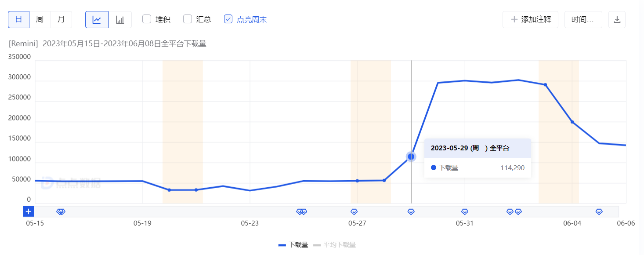Image resolution: width=644 pixels, height=255 pixels.
Task: Click the diamond marker under 05-19
Action: tap(61, 211)
